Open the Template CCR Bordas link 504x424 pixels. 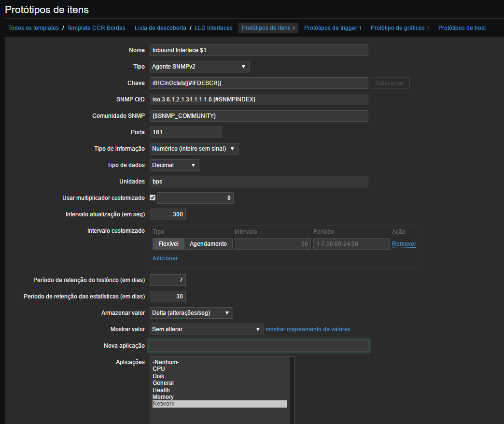coord(96,28)
